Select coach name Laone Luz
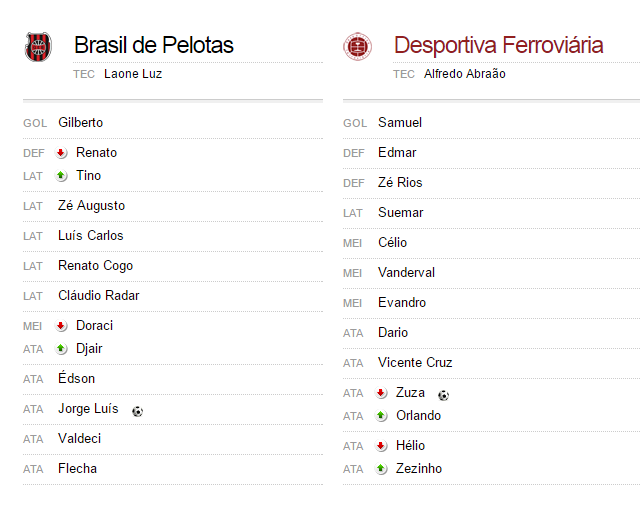This screenshot has width=640, height=505. (x=133, y=74)
